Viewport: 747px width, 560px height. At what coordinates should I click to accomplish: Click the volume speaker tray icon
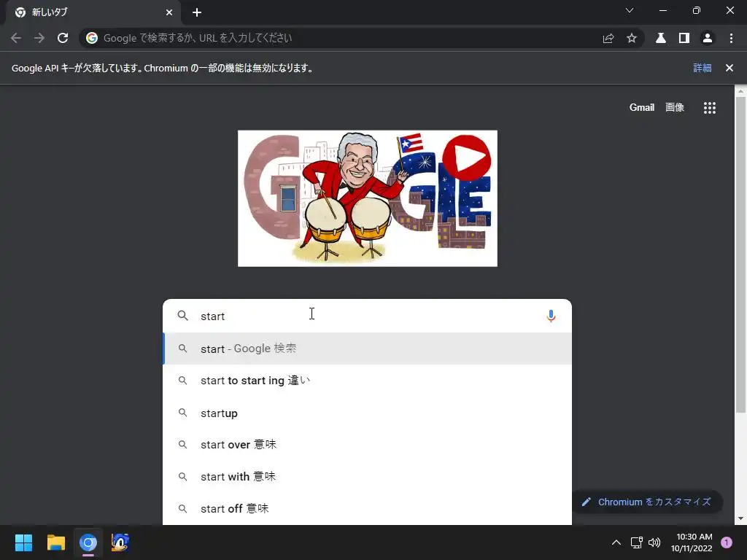(654, 542)
